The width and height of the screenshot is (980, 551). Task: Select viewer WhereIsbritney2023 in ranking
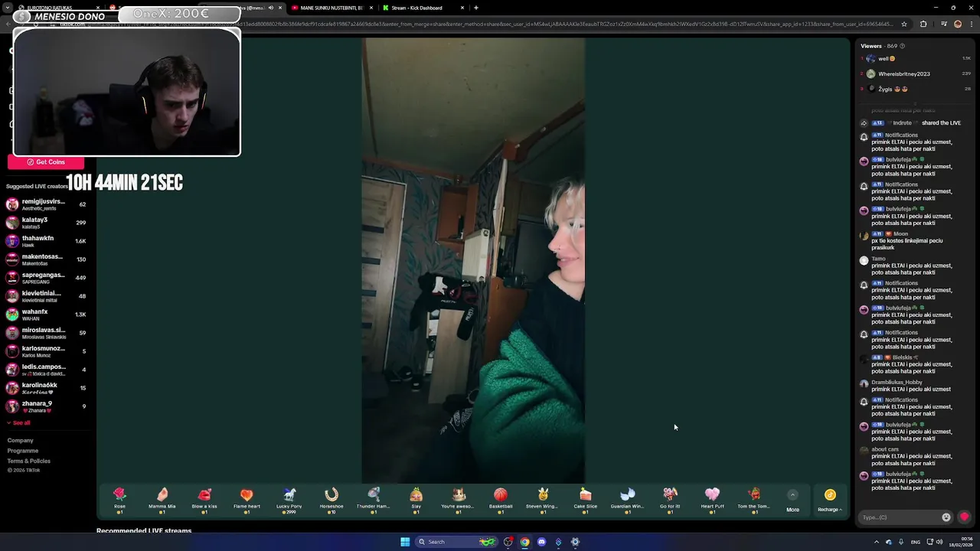[915, 73]
